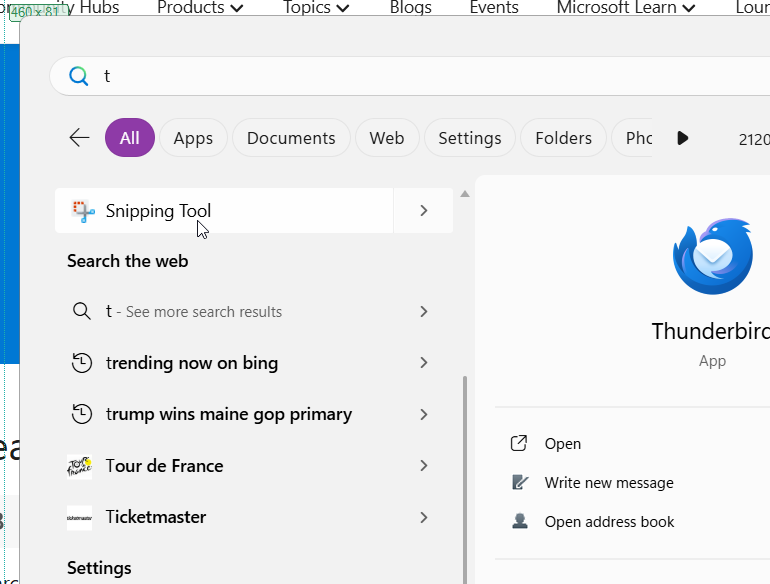Open Products dropdown in browser nav
This screenshot has width=770, height=584.
(x=200, y=7)
